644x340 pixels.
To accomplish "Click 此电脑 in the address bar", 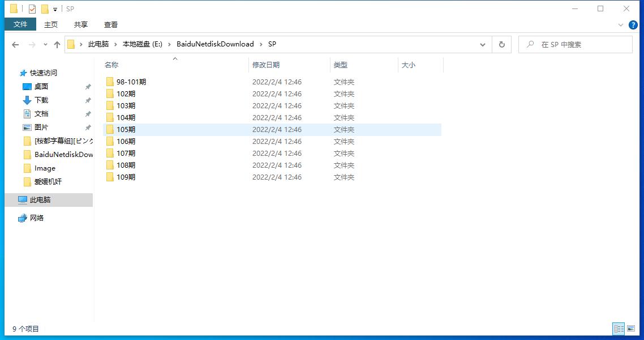I will 98,44.
